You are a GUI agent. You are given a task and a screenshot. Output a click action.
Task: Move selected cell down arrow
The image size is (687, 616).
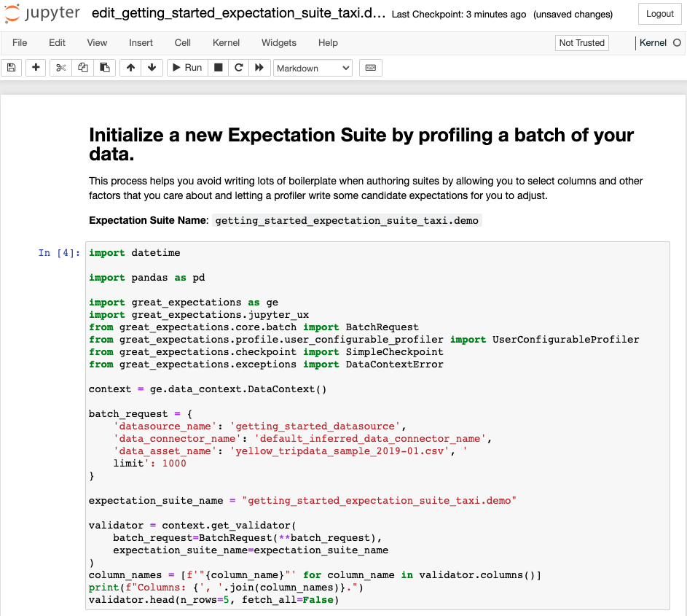(152, 68)
